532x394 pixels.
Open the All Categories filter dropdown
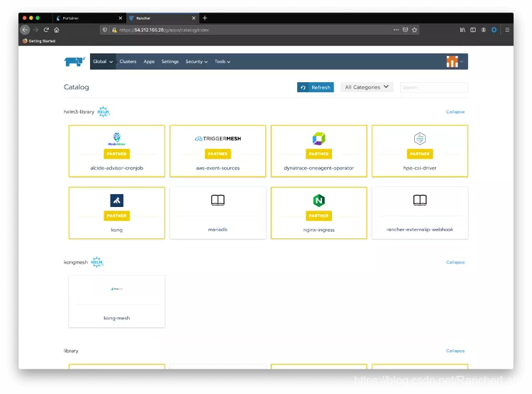click(367, 87)
